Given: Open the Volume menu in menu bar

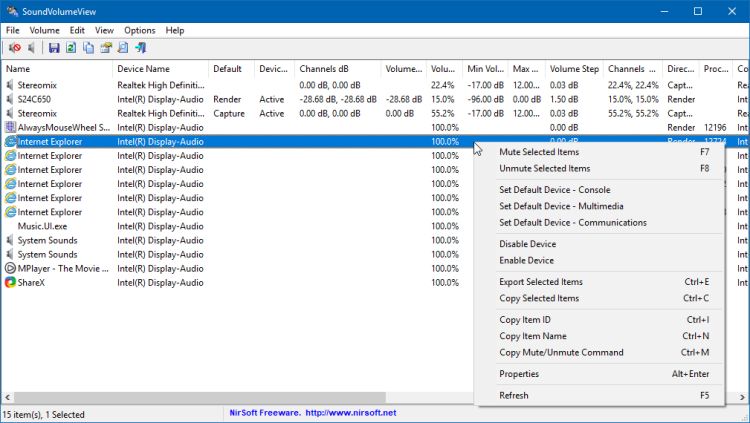Looking at the screenshot, I should [x=44, y=31].
